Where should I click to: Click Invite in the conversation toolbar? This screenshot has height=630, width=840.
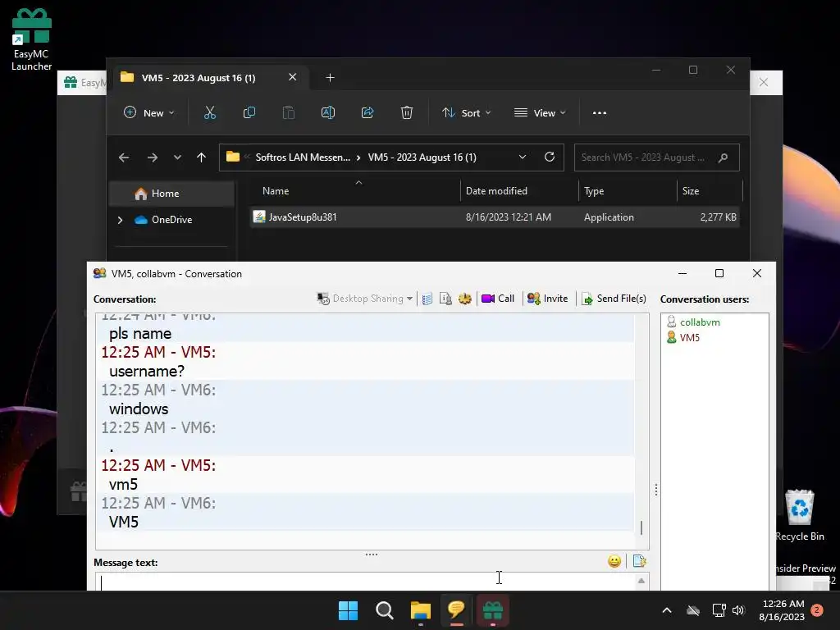tap(547, 299)
